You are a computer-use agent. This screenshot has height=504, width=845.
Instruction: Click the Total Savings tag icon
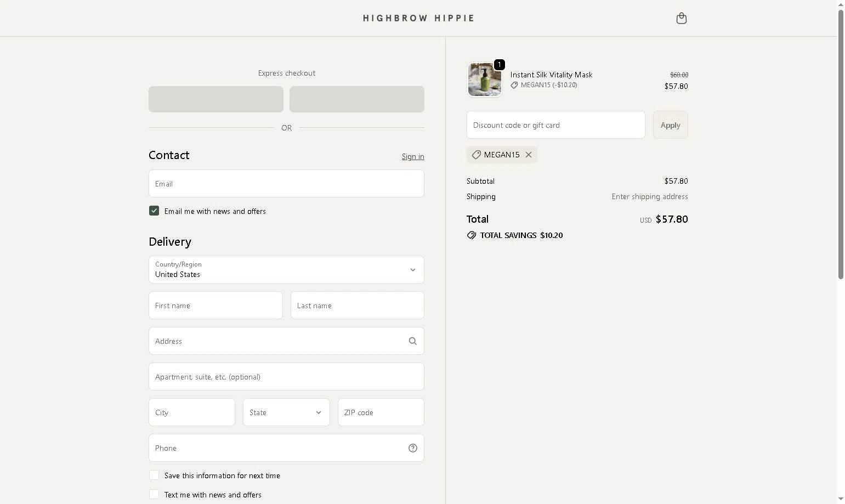[x=472, y=235]
